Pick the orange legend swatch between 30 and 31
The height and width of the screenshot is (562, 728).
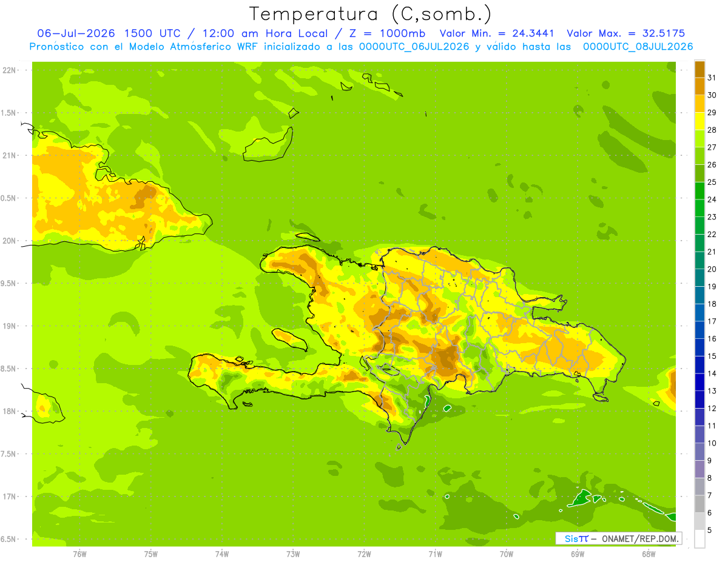click(699, 86)
